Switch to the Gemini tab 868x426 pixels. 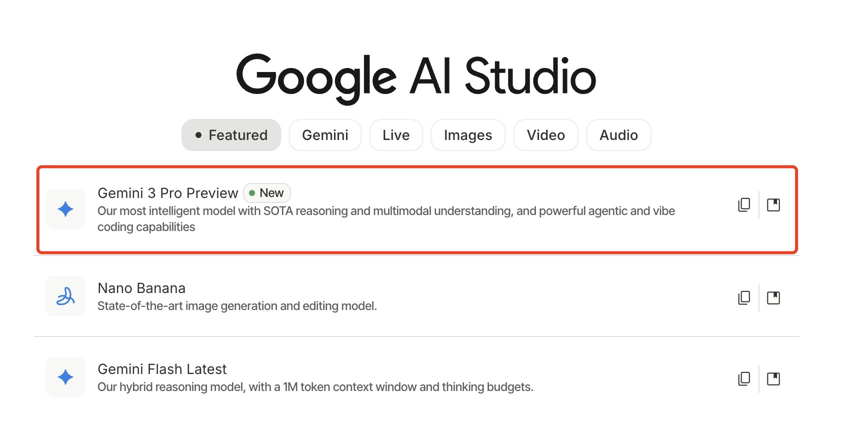click(325, 135)
